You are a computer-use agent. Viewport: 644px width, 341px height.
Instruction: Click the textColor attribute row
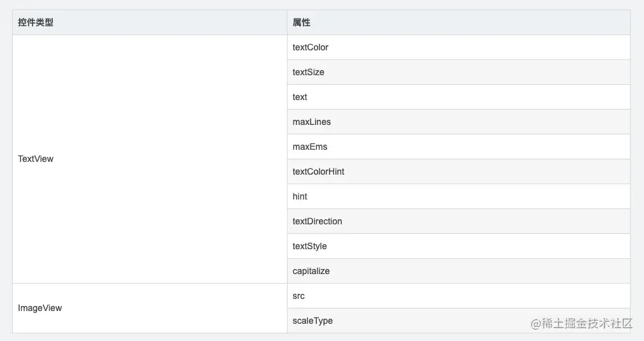pyautogui.click(x=311, y=47)
